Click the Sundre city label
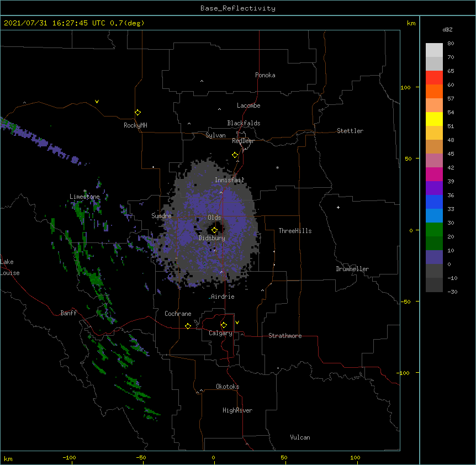The image size is (476, 465). 161,216
